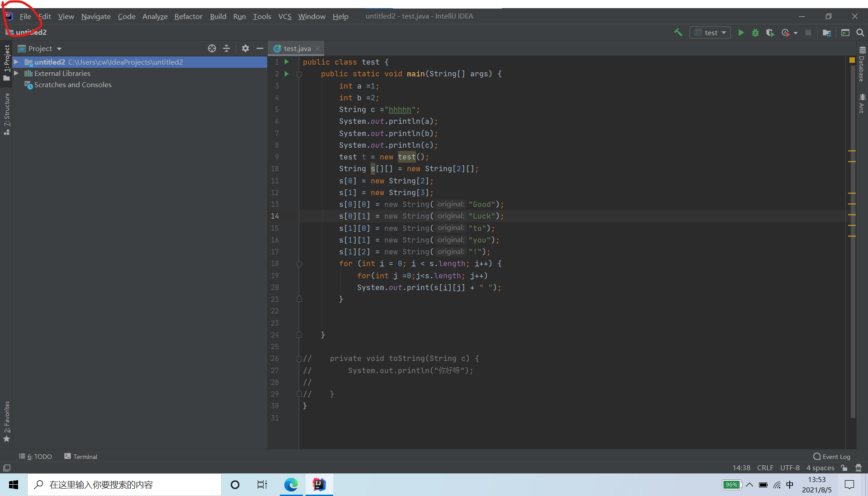Open the test run configuration dropdown
The image size is (868, 496).
[710, 33]
